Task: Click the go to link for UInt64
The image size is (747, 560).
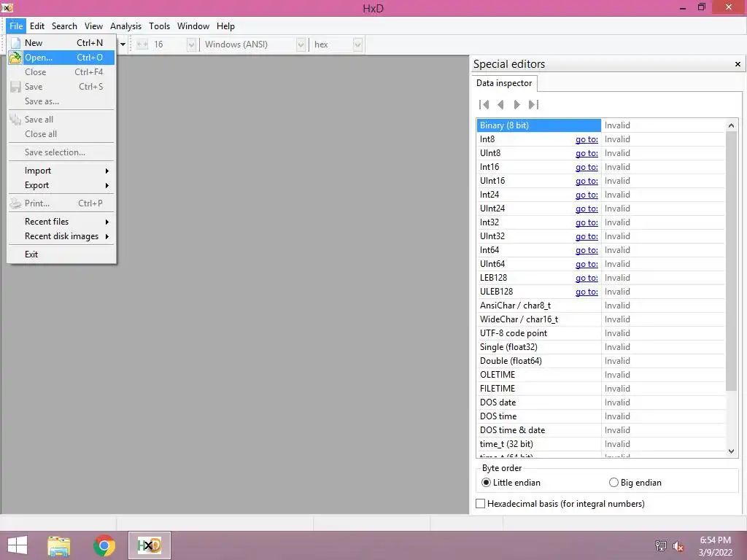Action: click(587, 264)
